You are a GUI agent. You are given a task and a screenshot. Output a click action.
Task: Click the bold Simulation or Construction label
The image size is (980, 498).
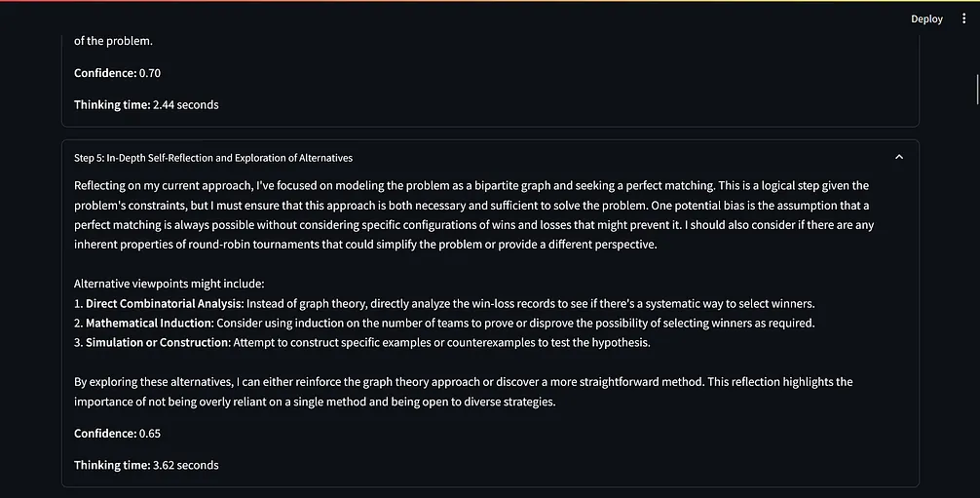click(x=158, y=342)
